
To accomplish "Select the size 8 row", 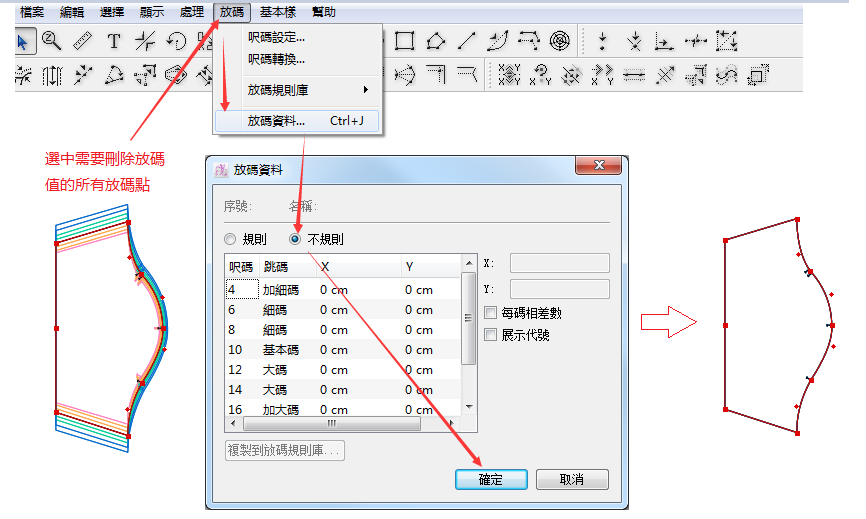I will [x=343, y=330].
